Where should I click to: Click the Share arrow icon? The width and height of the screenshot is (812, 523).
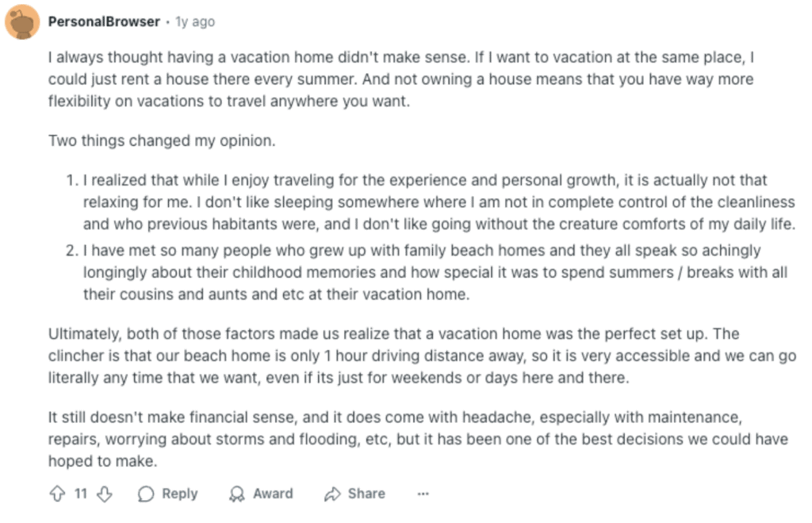pyautogui.click(x=332, y=494)
